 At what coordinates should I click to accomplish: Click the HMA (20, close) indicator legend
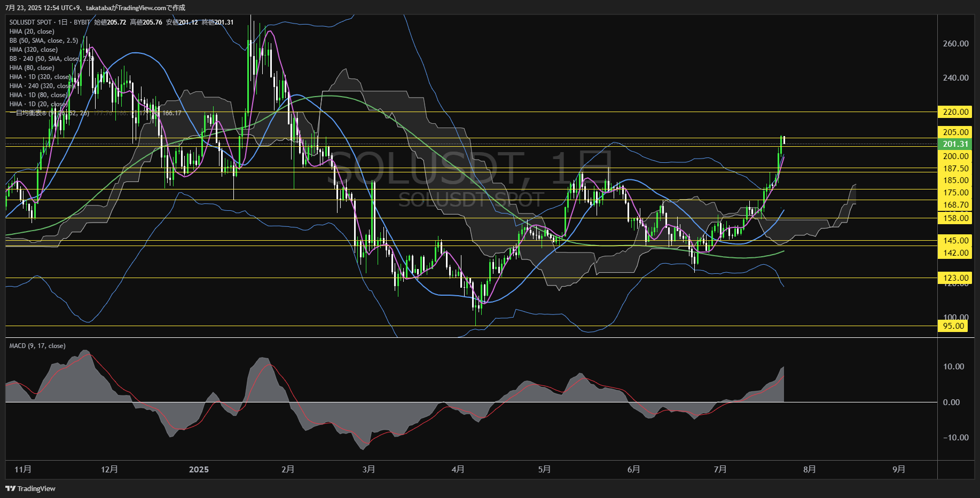coord(32,31)
